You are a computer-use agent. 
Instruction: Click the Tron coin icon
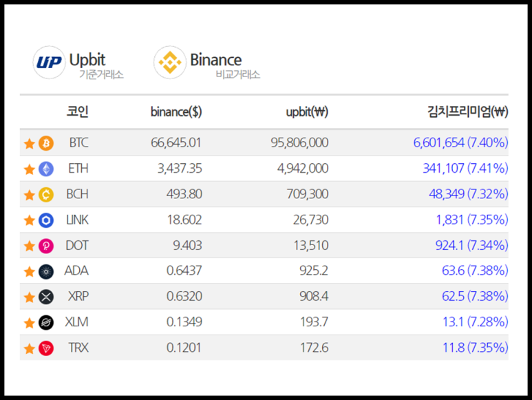tap(46, 348)
